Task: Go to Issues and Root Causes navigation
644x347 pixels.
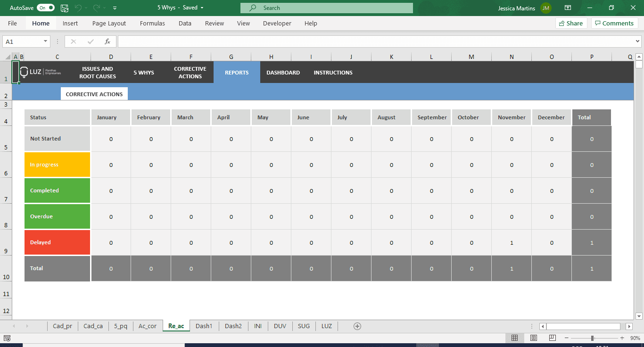Action: [x=98, y=73]
